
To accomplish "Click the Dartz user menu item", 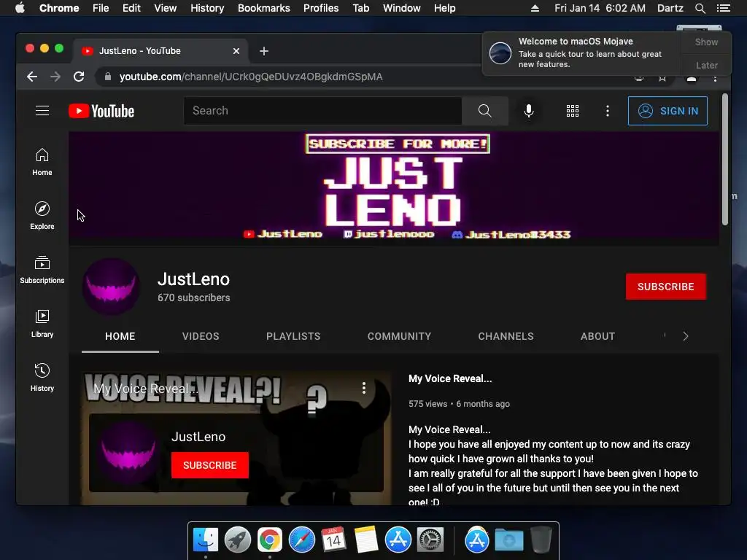I will pos(670,8).
